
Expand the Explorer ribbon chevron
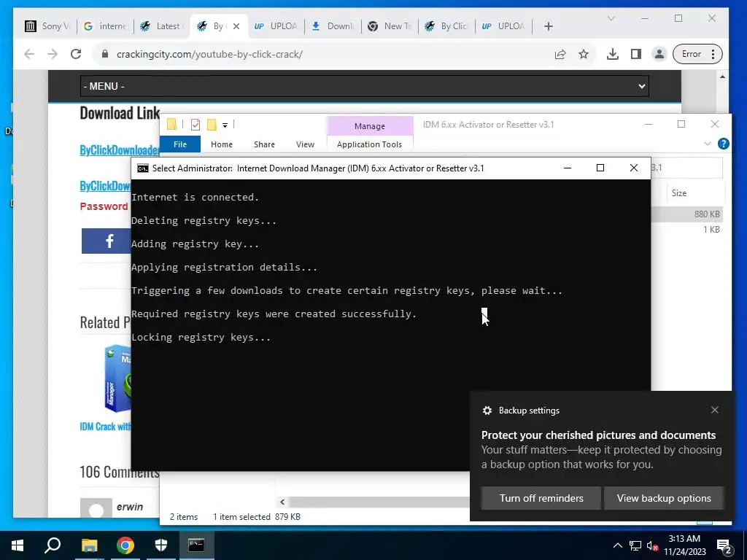(708, 144)
